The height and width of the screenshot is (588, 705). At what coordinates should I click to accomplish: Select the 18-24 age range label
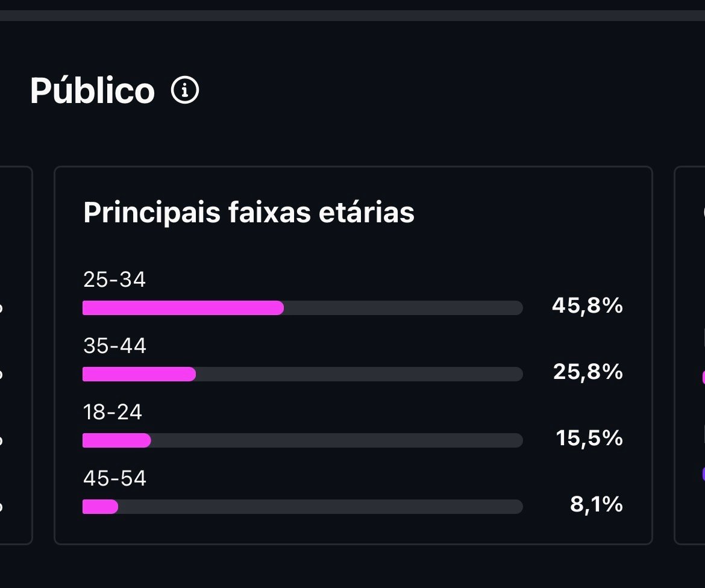click(113, 413)
